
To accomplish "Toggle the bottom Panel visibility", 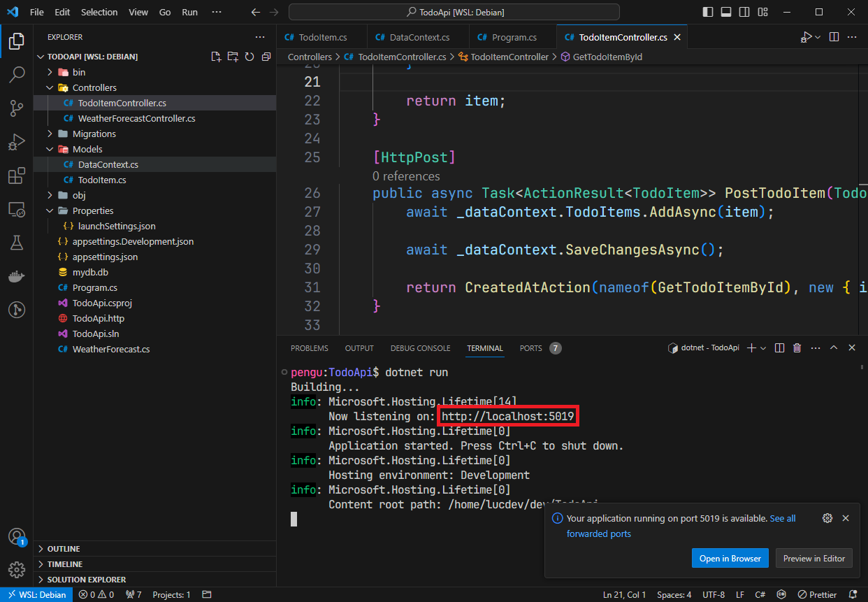I will click(726, 11).
